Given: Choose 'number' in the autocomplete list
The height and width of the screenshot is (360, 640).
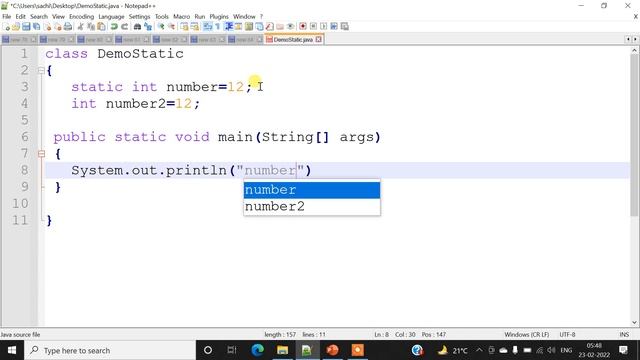Looking at the screenshot, I should point(312,190).
